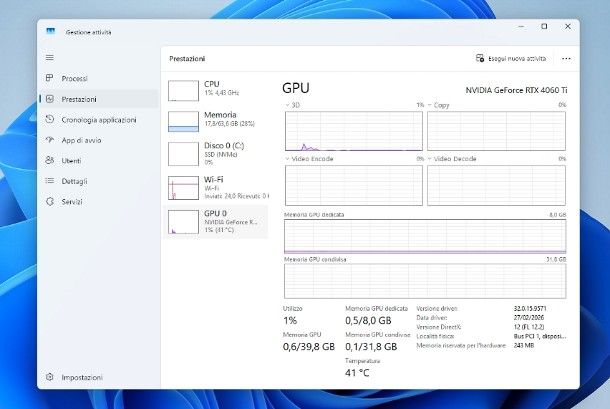Click the Dettagli list icon
Viewport: 610px width, 409px height.
click(x=49, y=181)
